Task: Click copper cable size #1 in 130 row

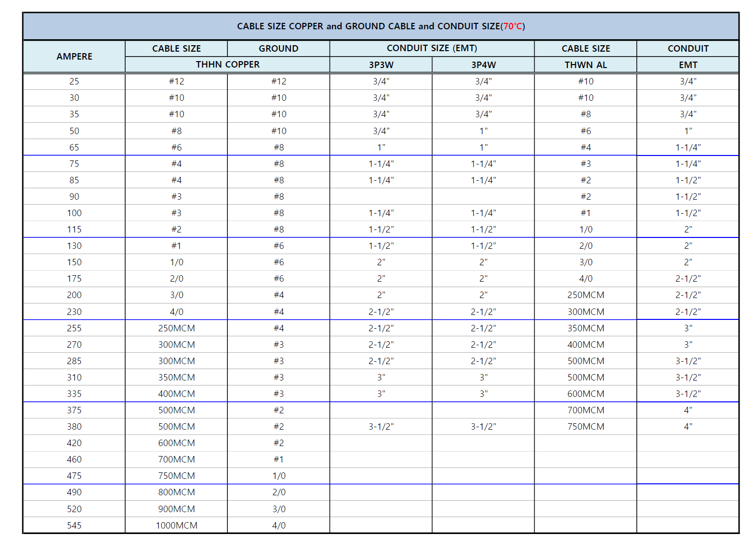Action: [x=177, y=246]
